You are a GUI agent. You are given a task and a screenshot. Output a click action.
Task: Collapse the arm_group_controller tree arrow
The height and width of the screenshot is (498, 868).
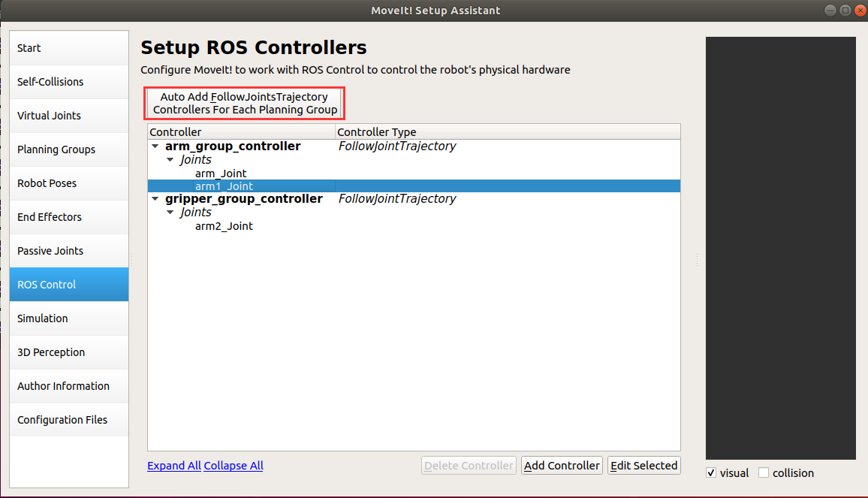155,146
